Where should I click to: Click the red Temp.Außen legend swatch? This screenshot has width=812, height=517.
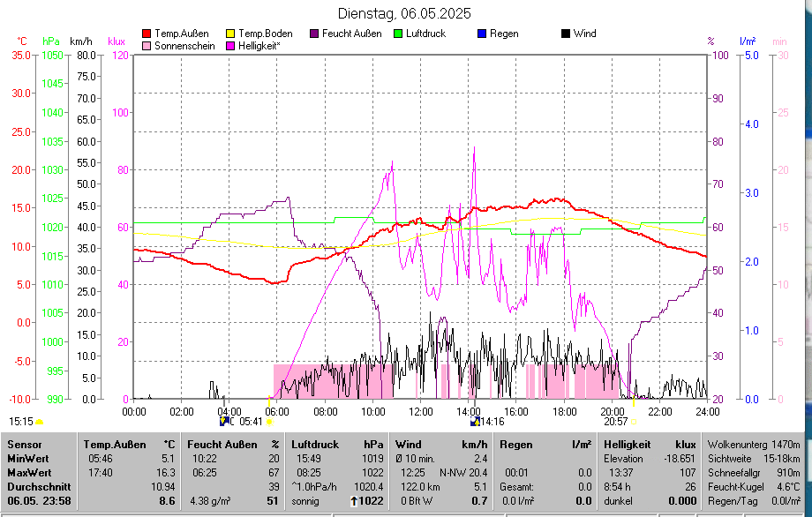147,34
